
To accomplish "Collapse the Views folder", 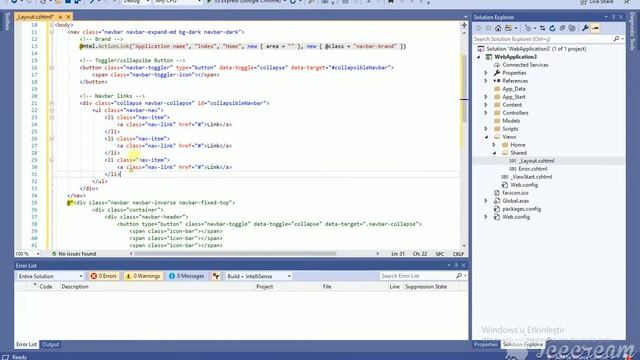I will pos(486,137).
